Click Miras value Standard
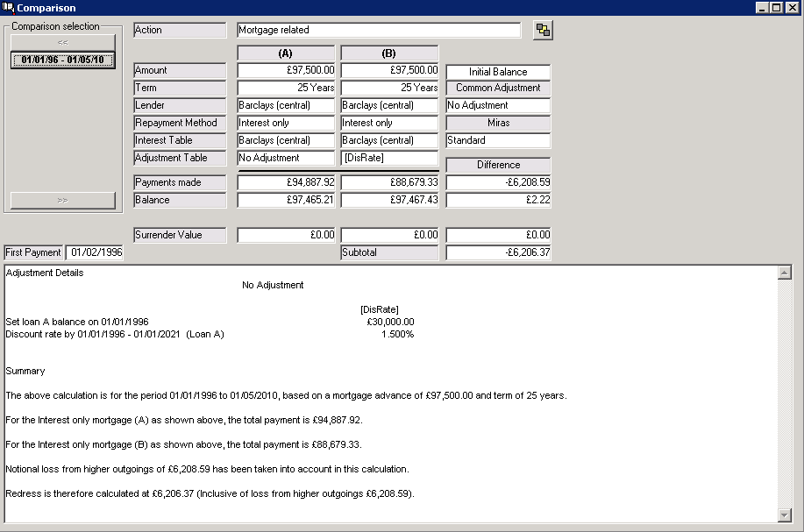Image resolution: width=804 pixels, height=532 pixels. coord(498,140)
